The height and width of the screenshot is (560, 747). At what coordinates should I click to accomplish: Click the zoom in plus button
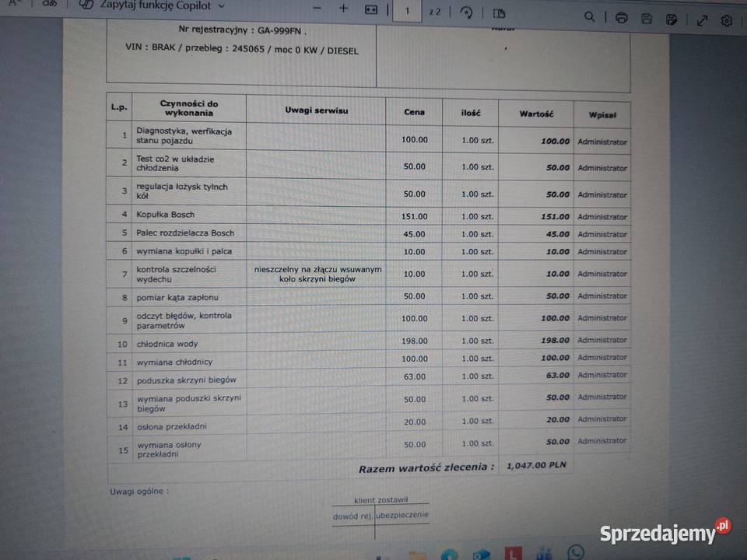point(343,9)
